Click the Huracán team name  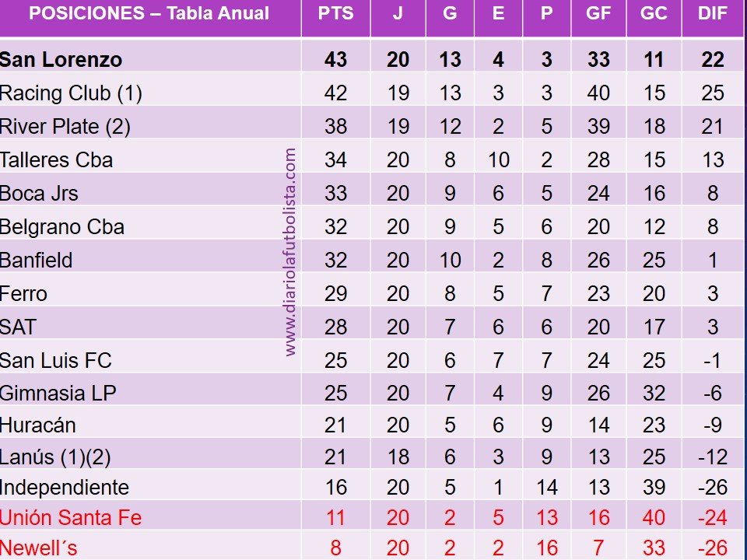tap(37, 425)
